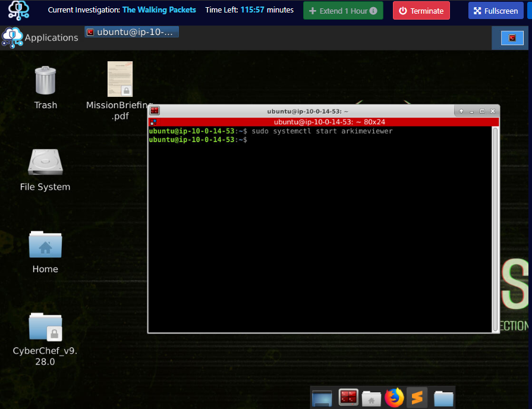Click the Fullscreen button
Viewport: 532px width, 409px height.
pyautogui.click(x=496, y=11)
